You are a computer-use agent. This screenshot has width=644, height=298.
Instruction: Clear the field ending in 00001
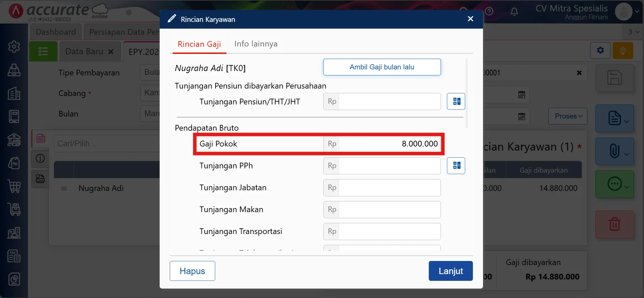tap(579, 73)
